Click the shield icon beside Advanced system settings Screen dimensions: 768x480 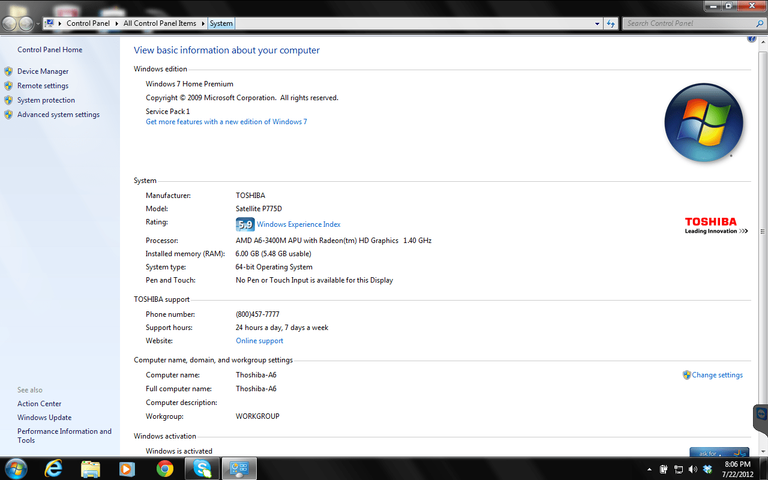(x=8, y=115)
